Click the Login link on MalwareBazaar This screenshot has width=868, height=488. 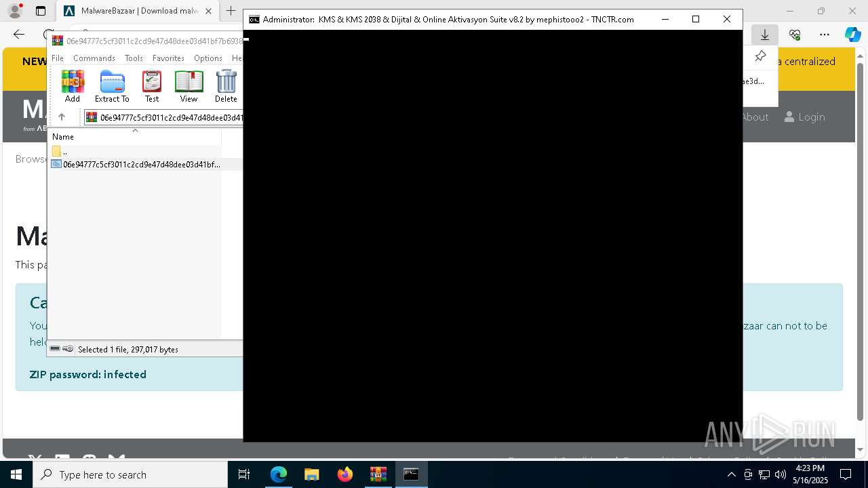point(805,117)
